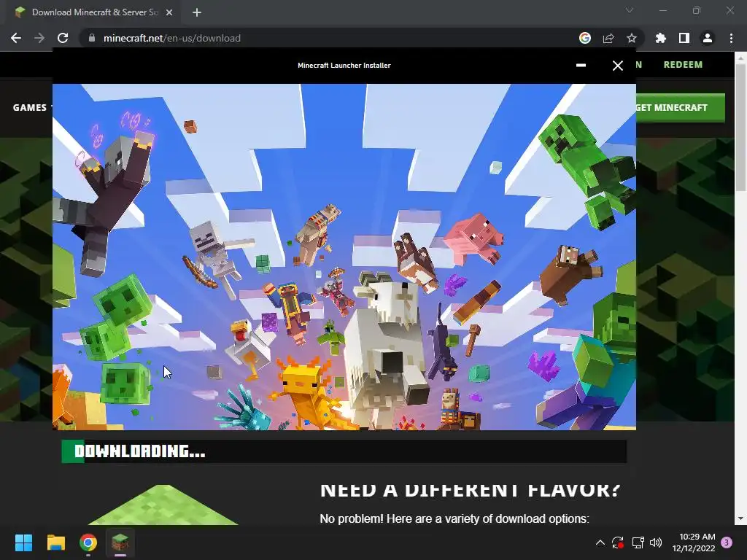Image resolution: width=747 pixels, height=560 pixels.
Task: Close the Download Minecraft tab
Action: (x=169, y=12)
